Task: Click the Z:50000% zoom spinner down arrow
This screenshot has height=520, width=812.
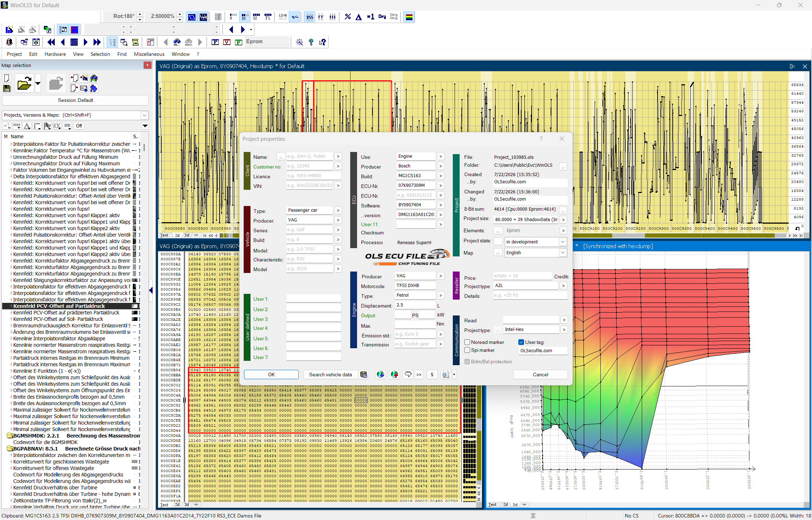Action: [x=180, y=19]
